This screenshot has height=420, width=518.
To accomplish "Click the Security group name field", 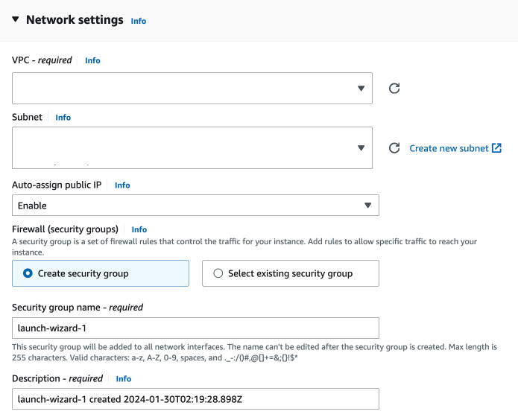I will coord(195,328).
